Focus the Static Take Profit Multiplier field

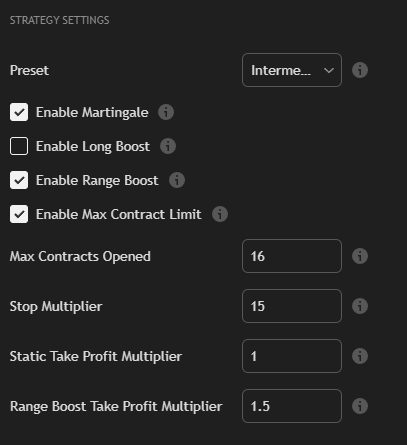(292, 356)
